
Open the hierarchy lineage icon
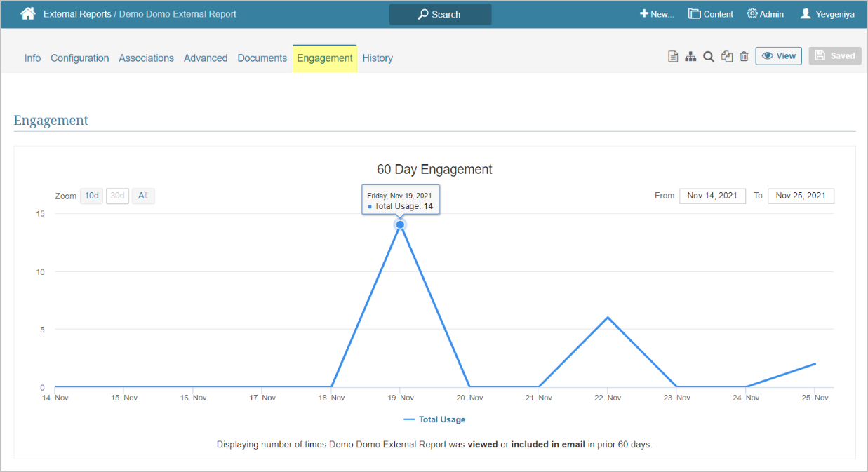pos(690,57)
